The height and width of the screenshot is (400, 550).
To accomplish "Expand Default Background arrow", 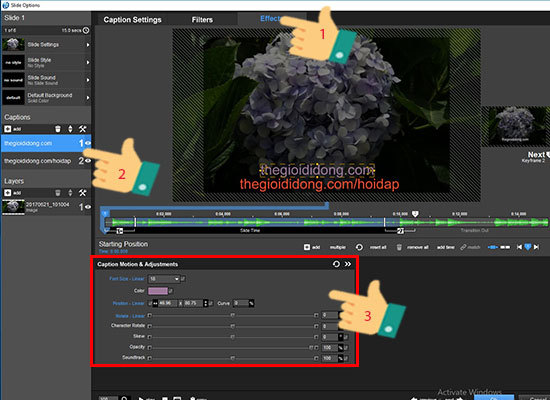I will pyautogui.click(x=88, y=98).
